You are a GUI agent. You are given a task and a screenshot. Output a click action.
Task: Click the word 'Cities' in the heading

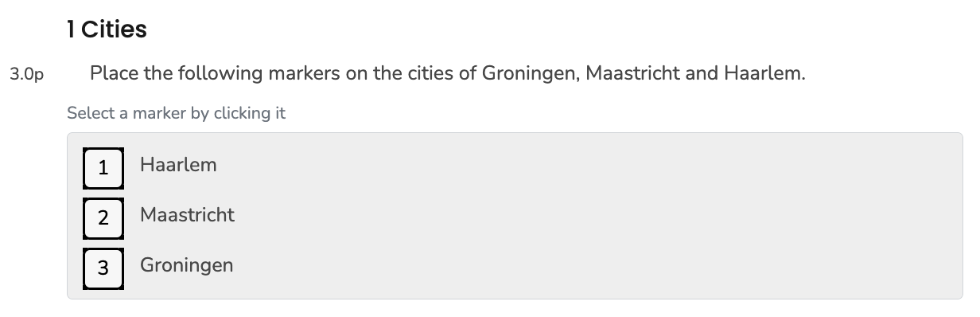pyautogui.click(x=114, y=29)
